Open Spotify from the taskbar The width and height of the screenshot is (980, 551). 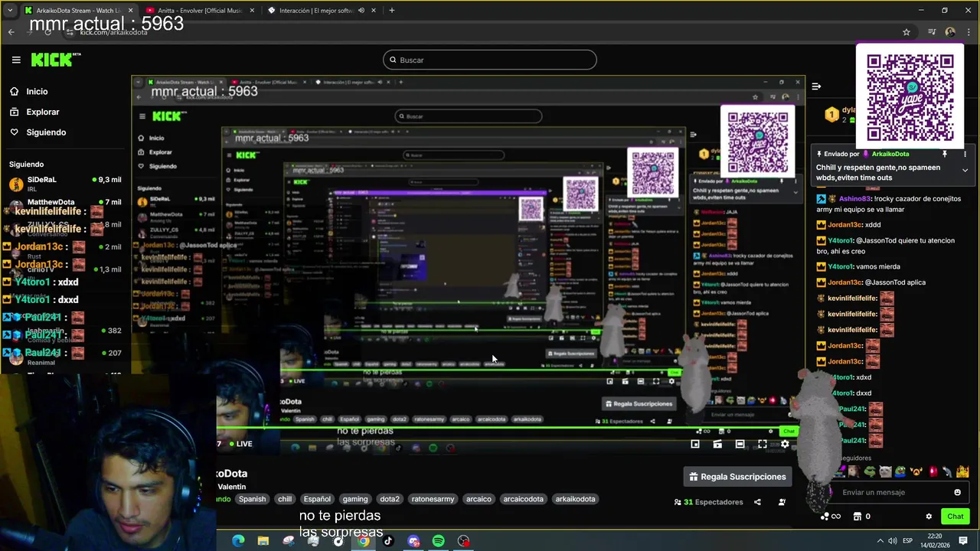point(438,541)
